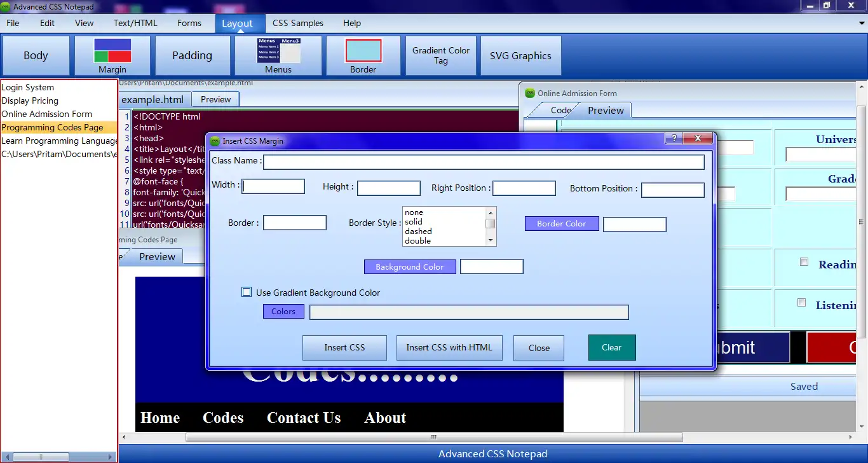Viewport: 868px width, 463px height.
Task: Open the Forms menu
Action: coord(189,23)
